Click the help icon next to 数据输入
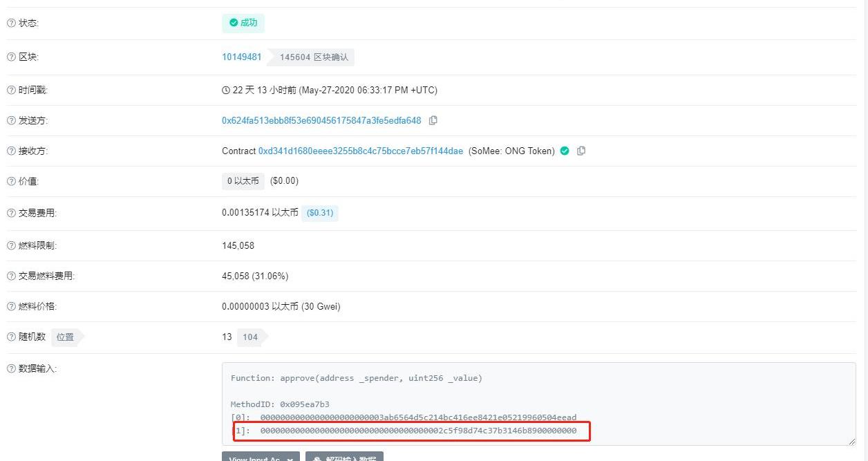Screen dimensions: 868x461 11,368
